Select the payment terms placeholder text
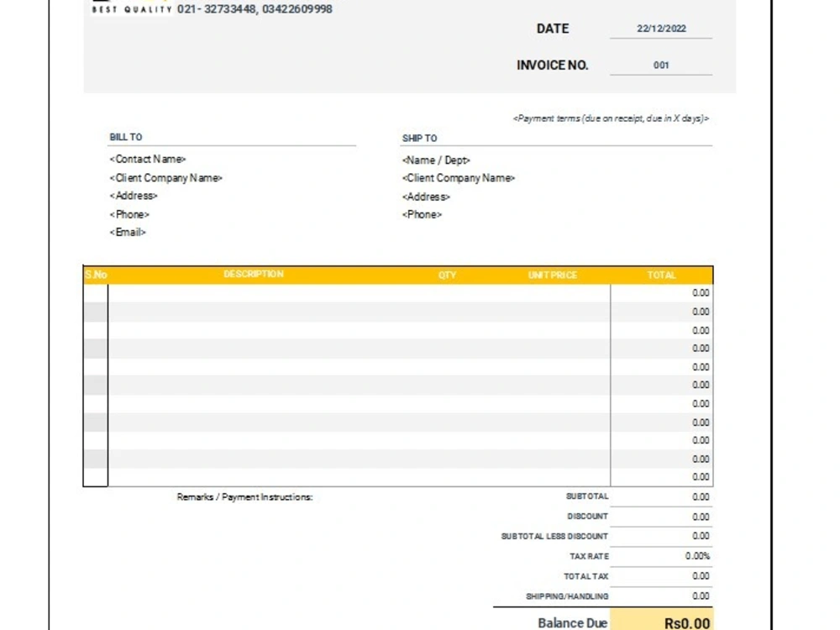The image size is (840, 630). (x=611, y=118)
